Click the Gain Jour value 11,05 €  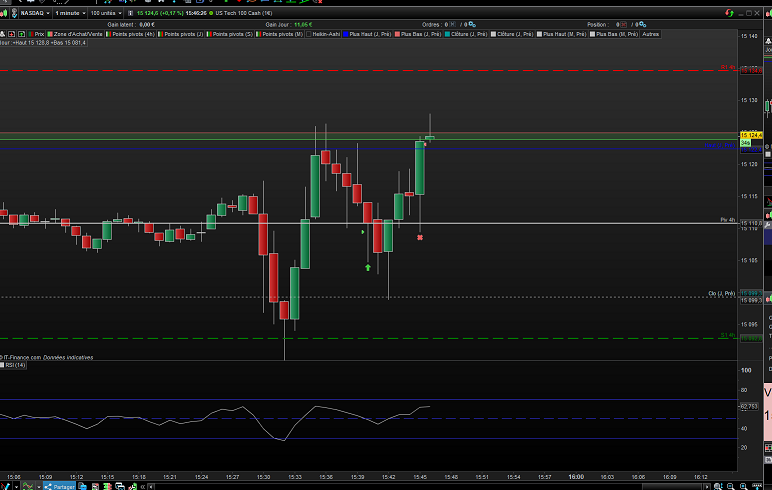point(303,25)
